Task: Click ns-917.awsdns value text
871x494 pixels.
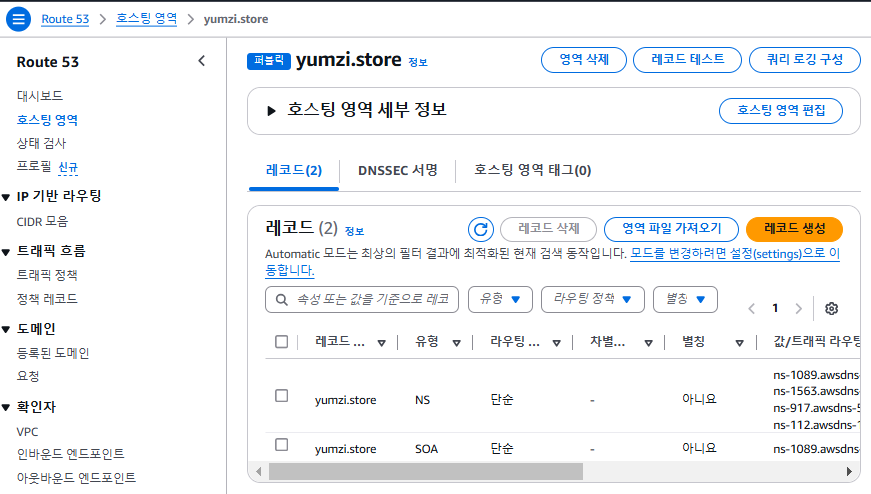Action: point(816,408)
